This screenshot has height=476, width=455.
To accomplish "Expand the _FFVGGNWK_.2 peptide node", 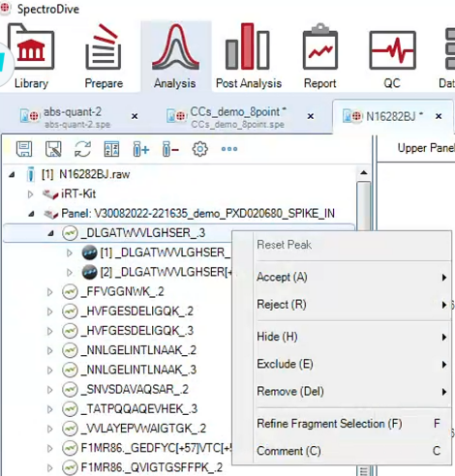I will pos(49,292).
